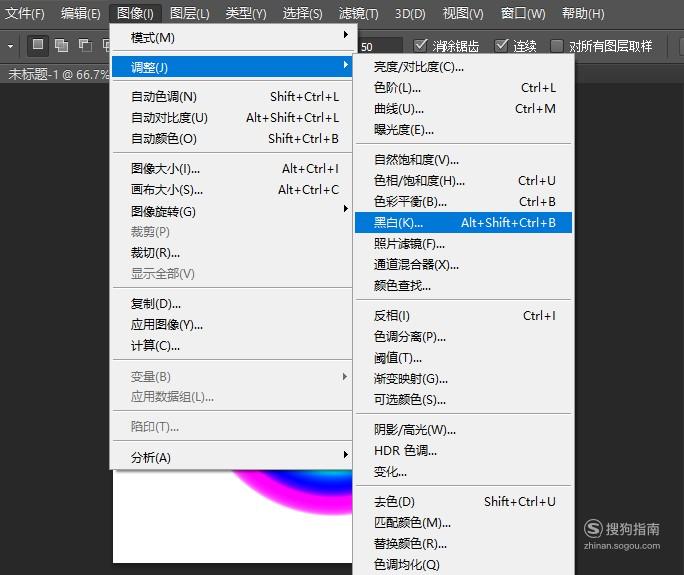This screenshot has height=575, width=684.
Task: Open 变化... adjustment
Action: [463, 472]
